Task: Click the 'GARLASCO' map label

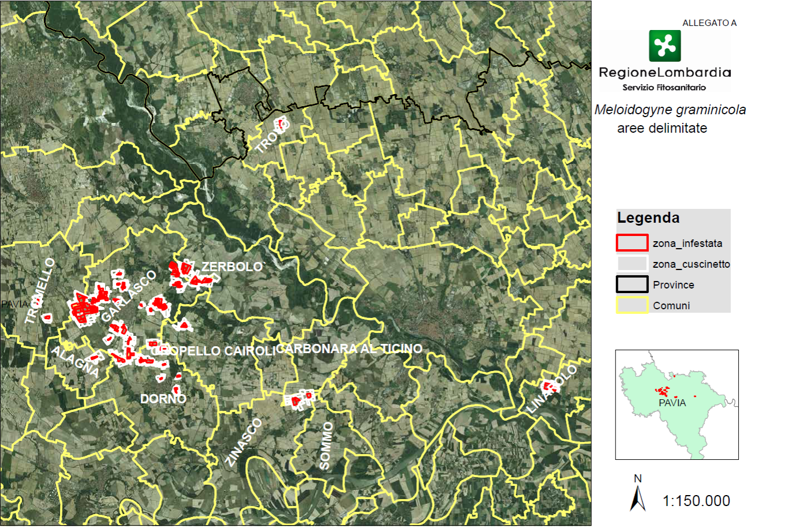Action: click(x=128, y=297)
